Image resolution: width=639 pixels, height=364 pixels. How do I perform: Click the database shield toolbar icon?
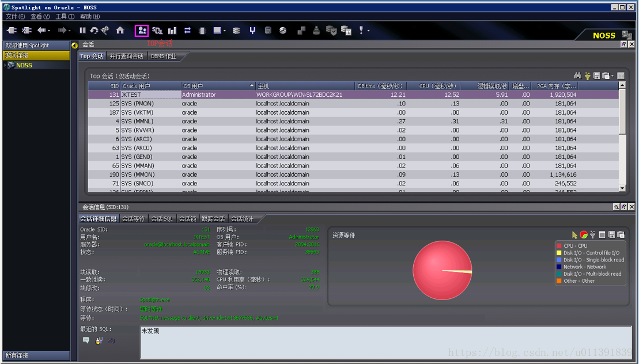[x=331, y=31]
